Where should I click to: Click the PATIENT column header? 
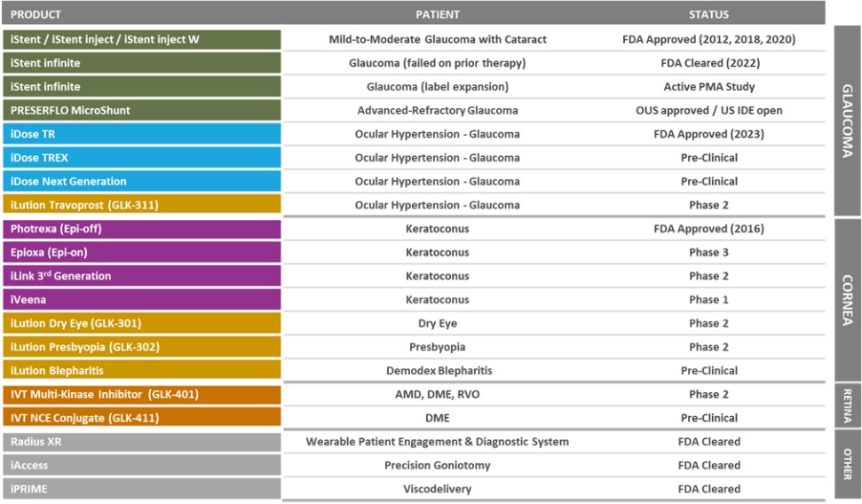(438, 14)
